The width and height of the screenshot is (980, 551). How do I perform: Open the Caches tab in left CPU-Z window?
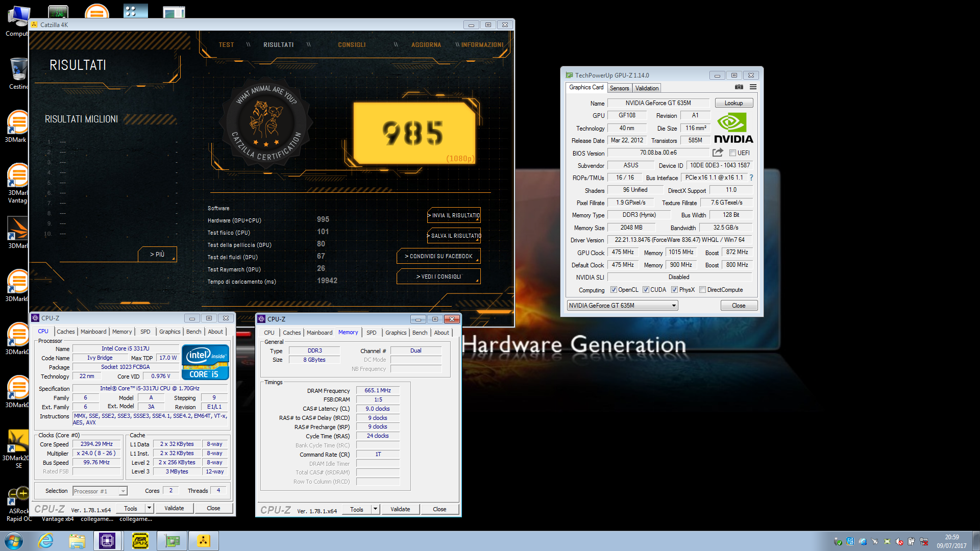click(65, 332)
